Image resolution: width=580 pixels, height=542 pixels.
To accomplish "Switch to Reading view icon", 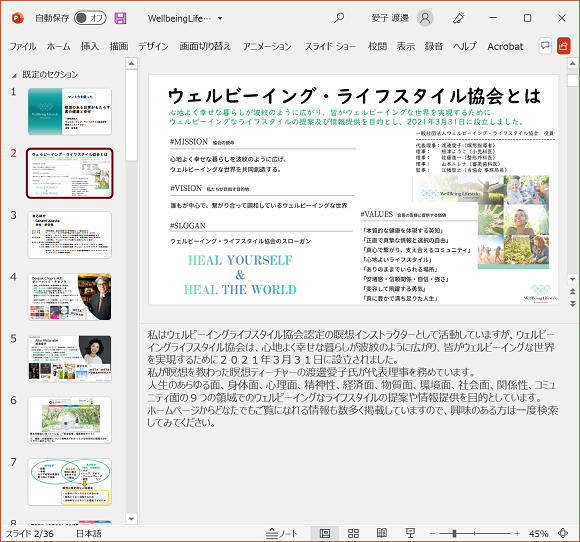I will [x=382, y=533].
